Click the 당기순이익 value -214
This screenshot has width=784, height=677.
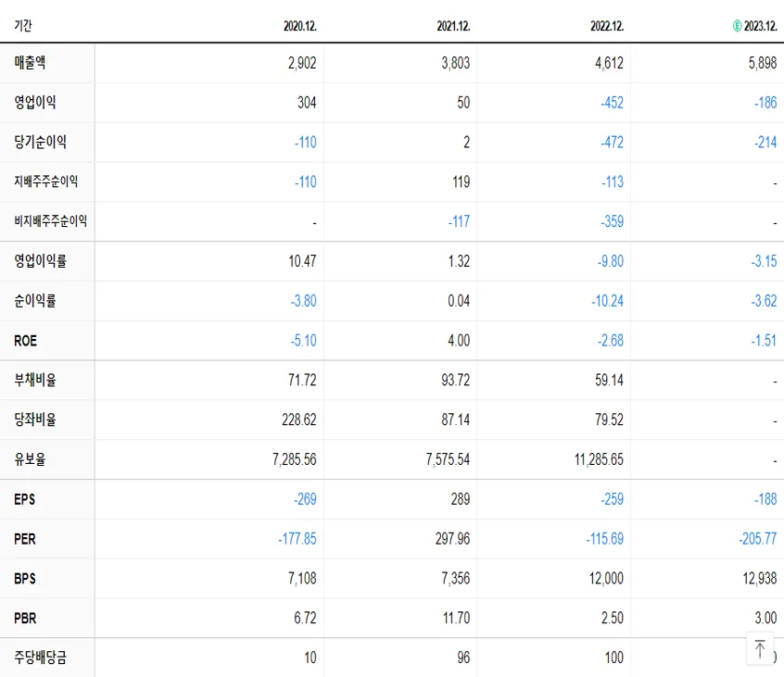[765, 143]
